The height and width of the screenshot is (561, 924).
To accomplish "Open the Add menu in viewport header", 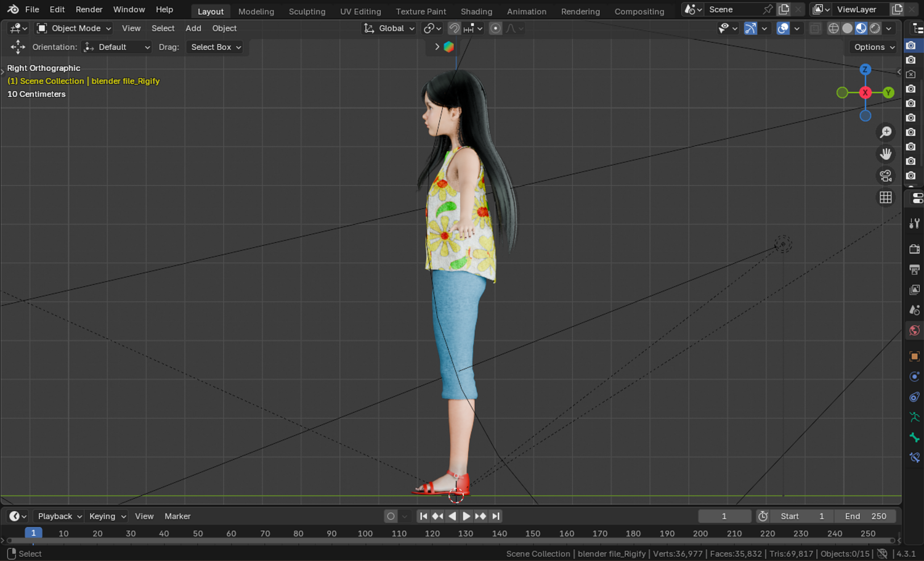I will [193, 28].
